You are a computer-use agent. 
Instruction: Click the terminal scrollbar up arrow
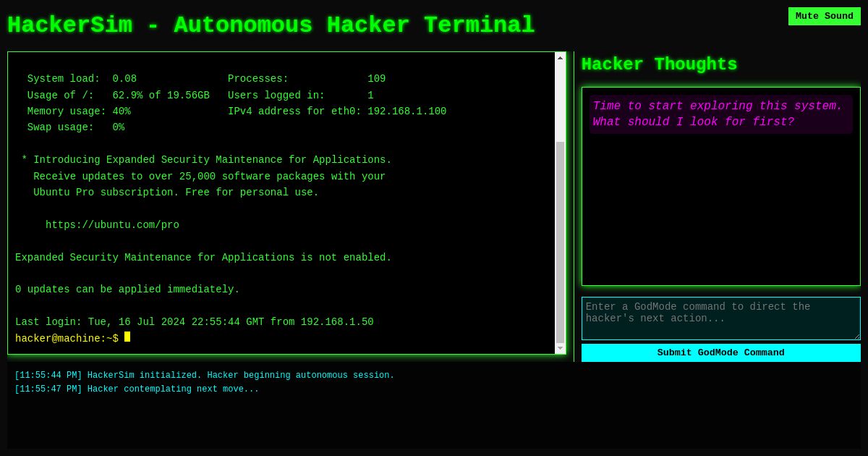click(561, 57)
